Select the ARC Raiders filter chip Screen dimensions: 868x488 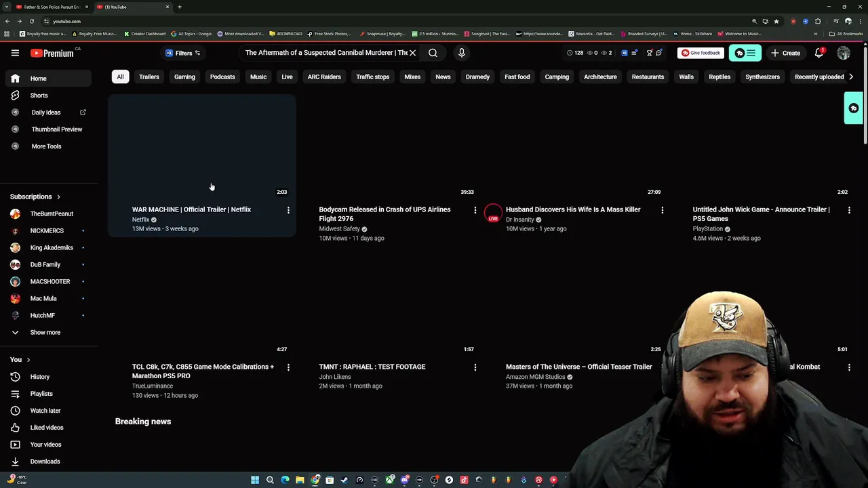point(324,77)
